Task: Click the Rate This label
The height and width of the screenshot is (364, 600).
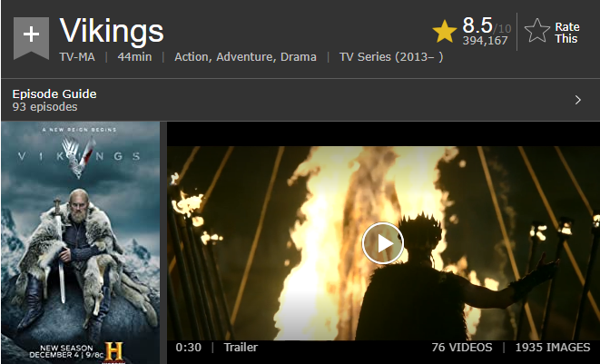Action: pos(567,33)
